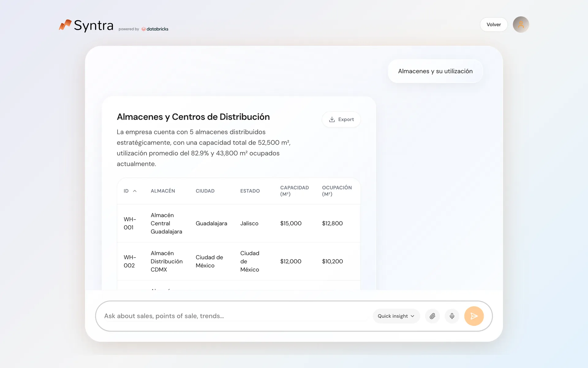Click the Ocupación (M²) column header
The height and width of the screenshot is (368, 588).
[x=337, y=191]
